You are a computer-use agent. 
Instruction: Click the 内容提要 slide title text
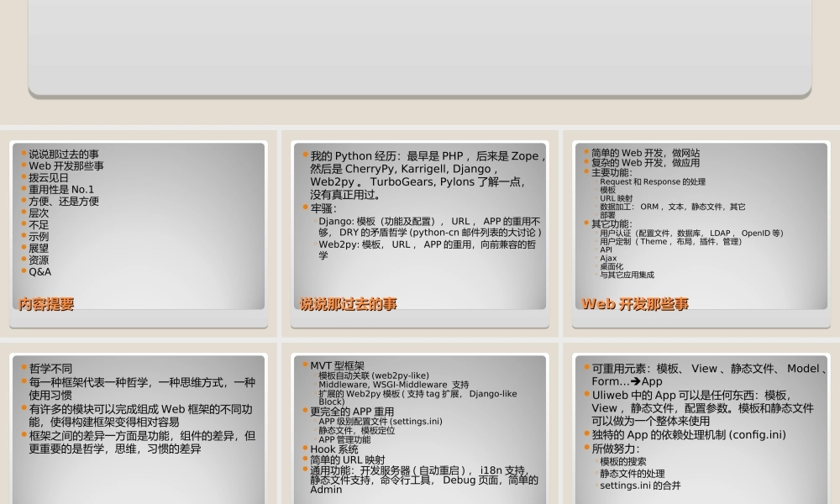click(46, 303)
